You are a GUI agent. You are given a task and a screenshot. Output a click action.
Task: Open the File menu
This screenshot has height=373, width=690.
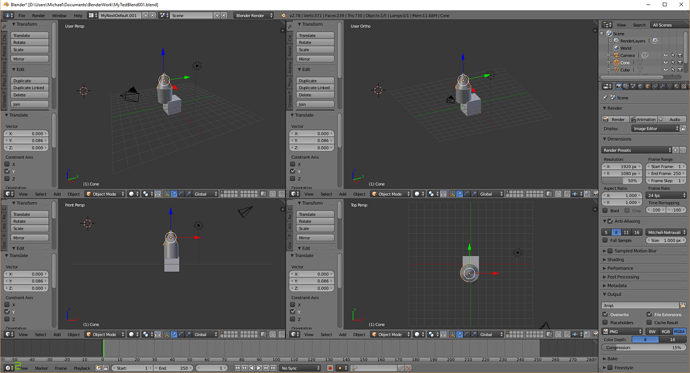[22, 15]
